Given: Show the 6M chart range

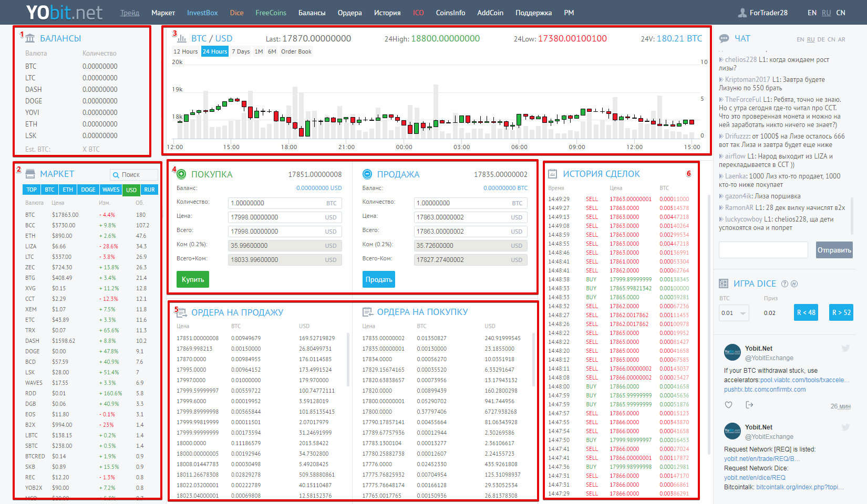Looking at the screenshot, I should pyautogui.click(x=272, y=51).
